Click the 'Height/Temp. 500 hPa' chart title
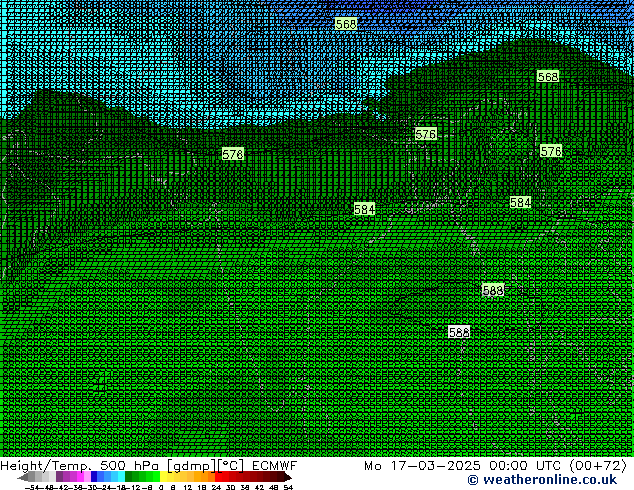This screenshot has height=490, width=634. coord(80,466)
